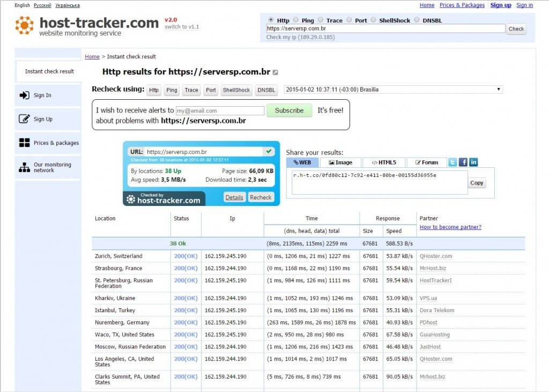Open Home breadcrumb link
Screen dimensions: 549x392
tap(92, 56)
